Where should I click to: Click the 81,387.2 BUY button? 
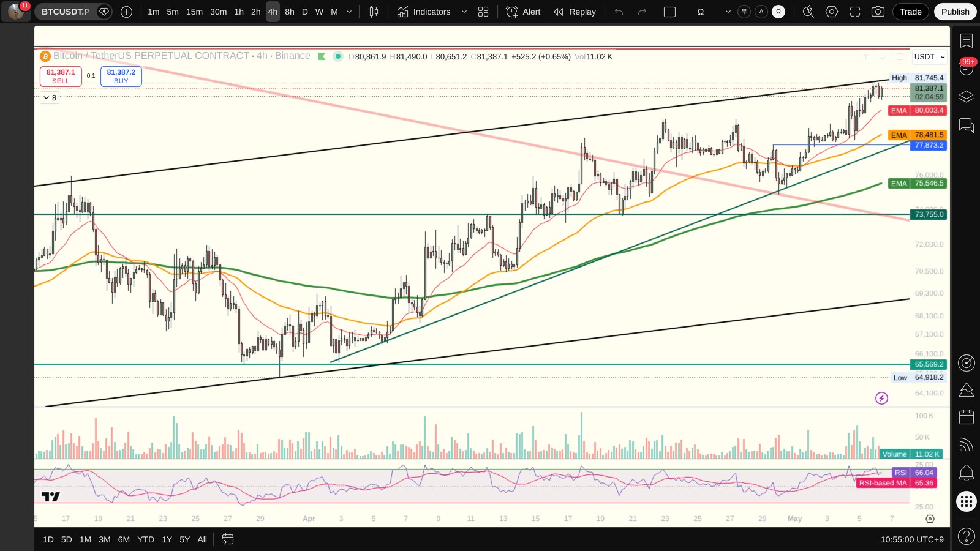121,76
